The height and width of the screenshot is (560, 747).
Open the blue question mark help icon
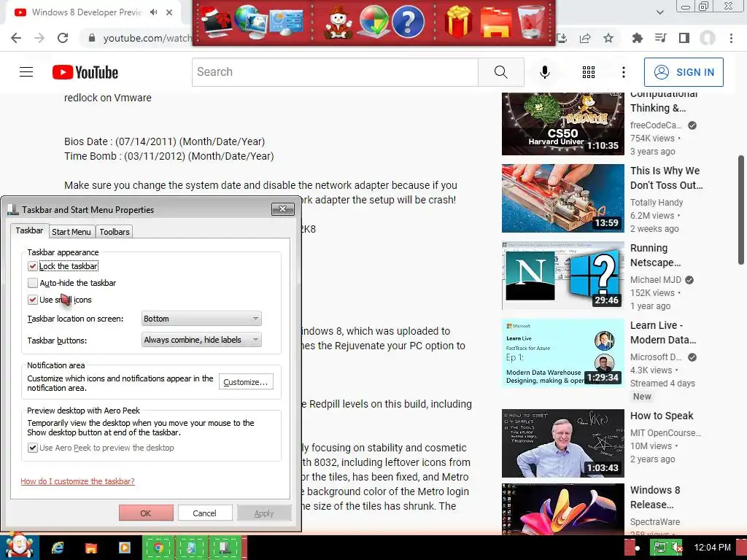click(x=407, y=22)
